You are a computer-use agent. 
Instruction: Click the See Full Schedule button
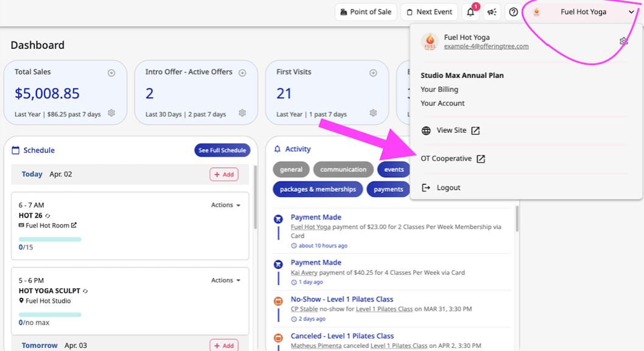(222, 151)
